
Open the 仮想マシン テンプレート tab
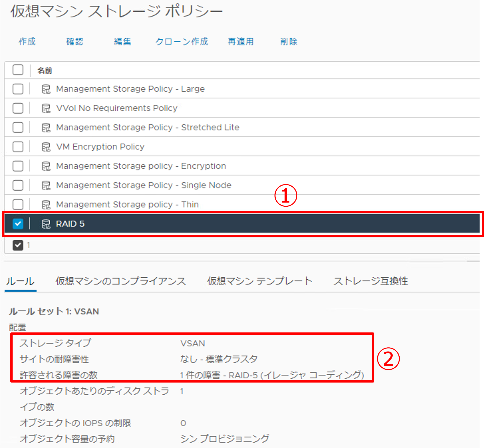coord(259,281)
